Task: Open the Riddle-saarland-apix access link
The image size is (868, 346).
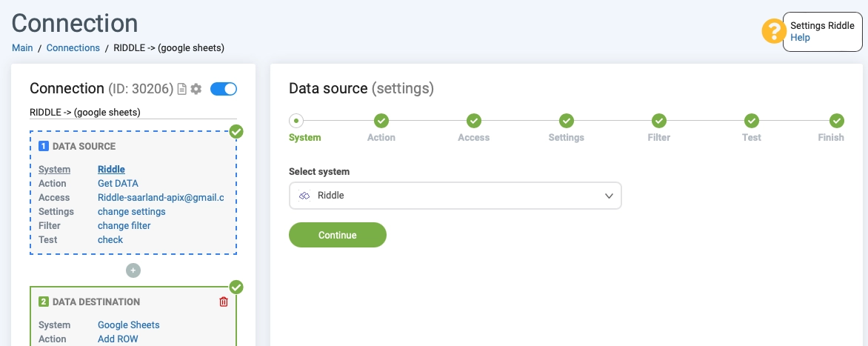Action: (161, 198)
